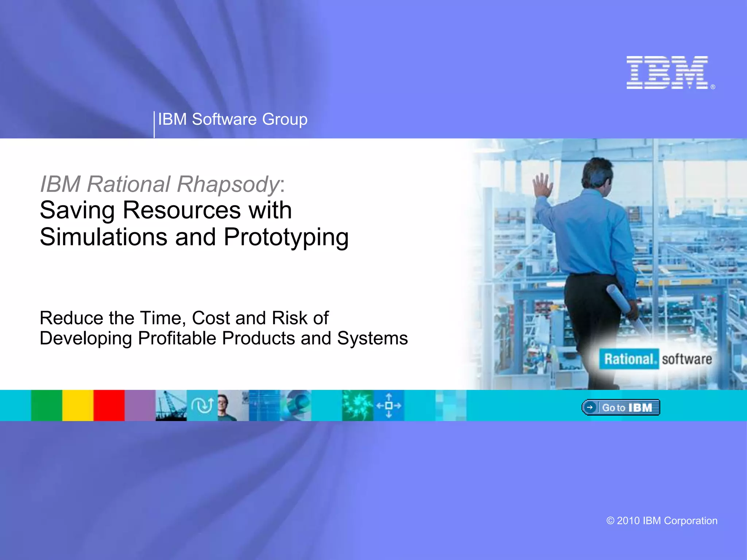Click the blue spiral swirl tile
The width and height of the screenshot is (747, 560).
click(x=295, y=405)
